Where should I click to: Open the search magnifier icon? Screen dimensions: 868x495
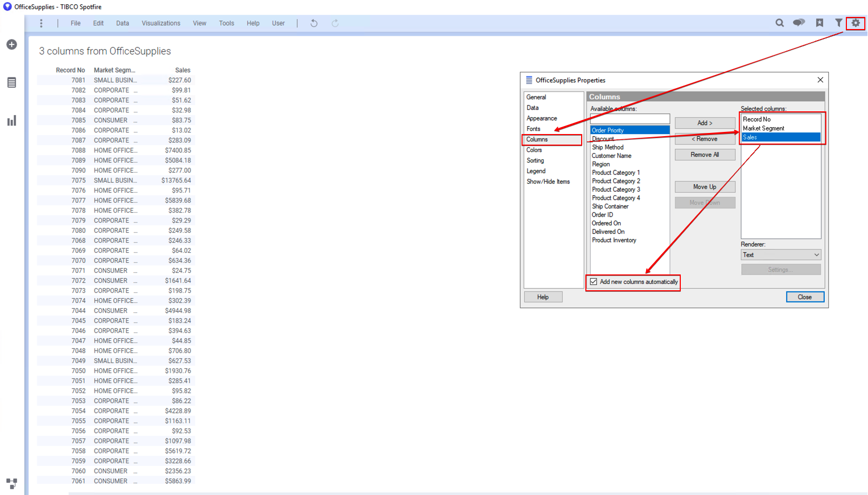(x=779, y=23)
